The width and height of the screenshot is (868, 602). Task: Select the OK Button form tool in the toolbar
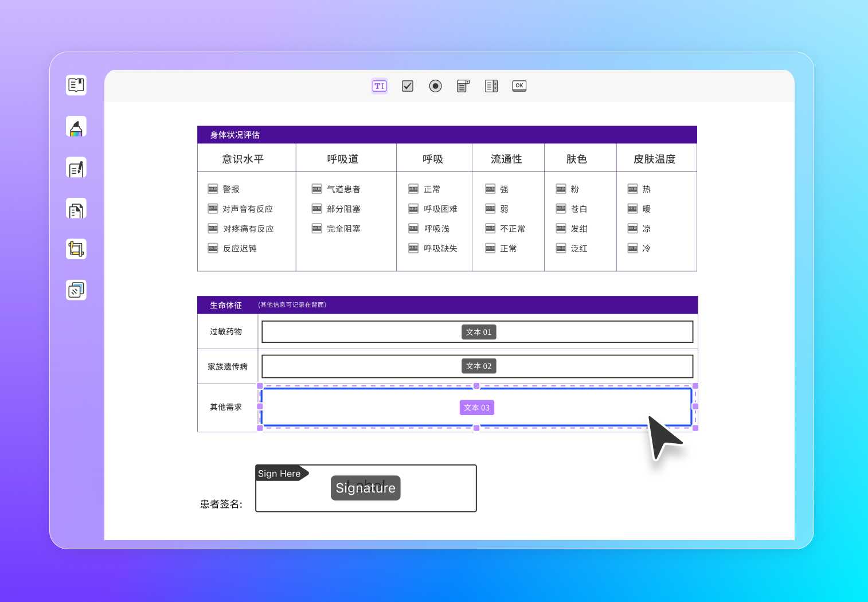tap(519, 86)
